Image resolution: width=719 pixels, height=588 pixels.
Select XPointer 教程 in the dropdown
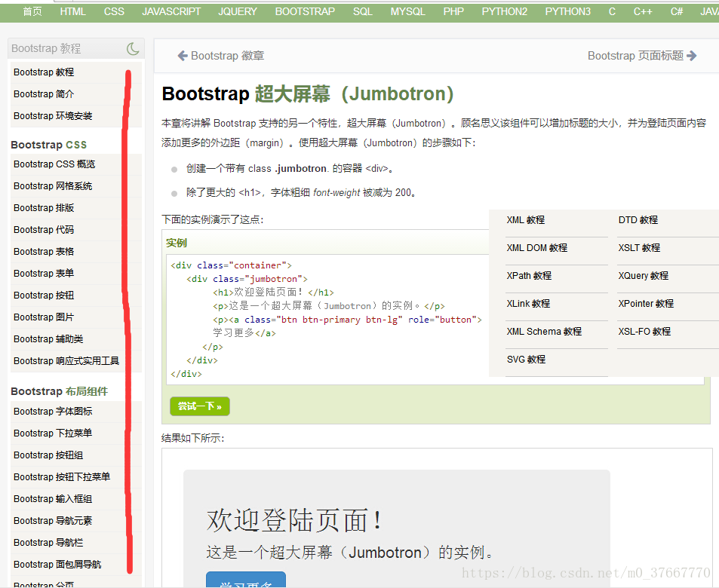[646, 304]
